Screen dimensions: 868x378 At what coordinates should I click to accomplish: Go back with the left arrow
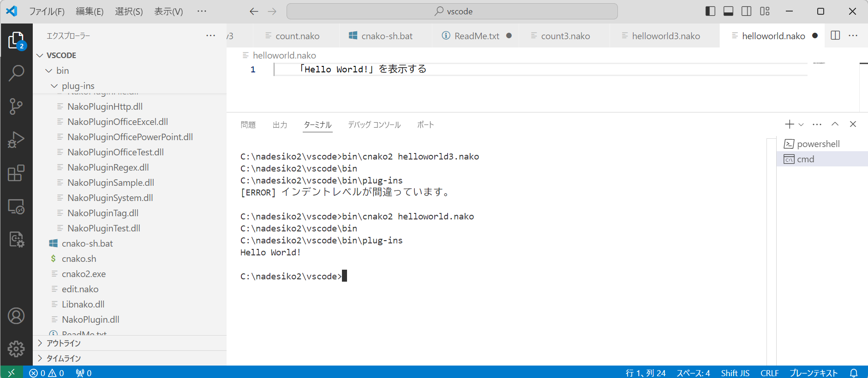coord(254,11)
